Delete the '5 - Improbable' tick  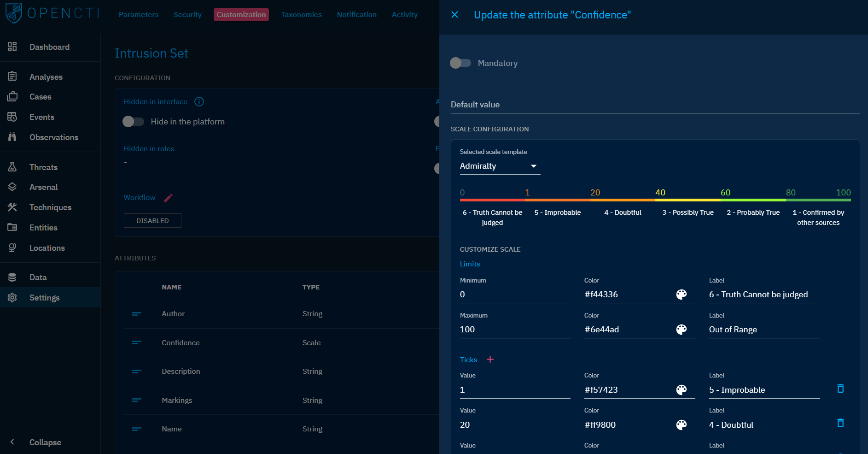[840, 389]
